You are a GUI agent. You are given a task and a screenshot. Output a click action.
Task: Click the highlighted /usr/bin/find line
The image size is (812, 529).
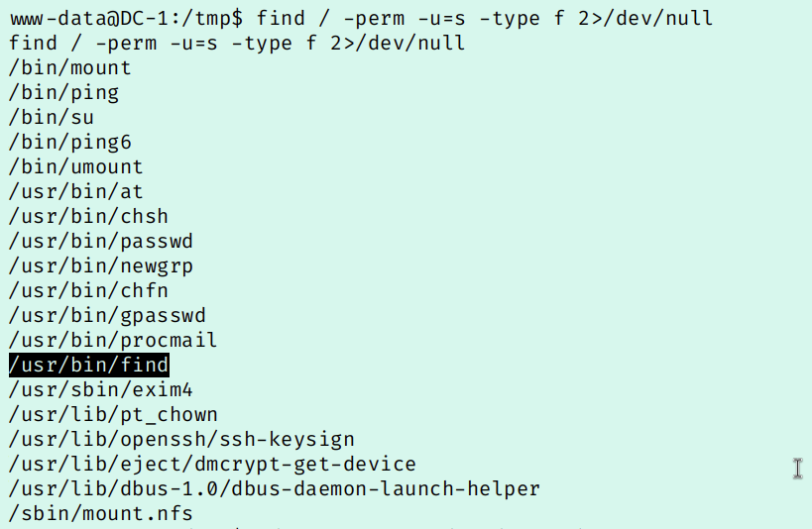click(89, 365)
